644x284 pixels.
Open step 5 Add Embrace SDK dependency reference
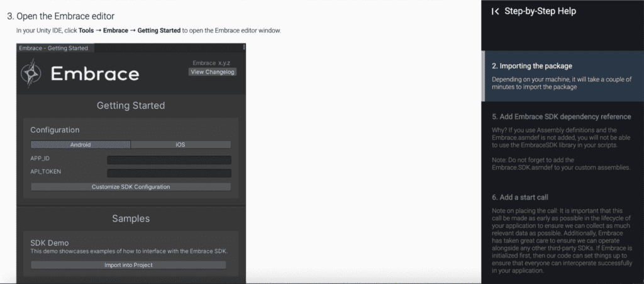pyautogui.click(x=562, y=116)
